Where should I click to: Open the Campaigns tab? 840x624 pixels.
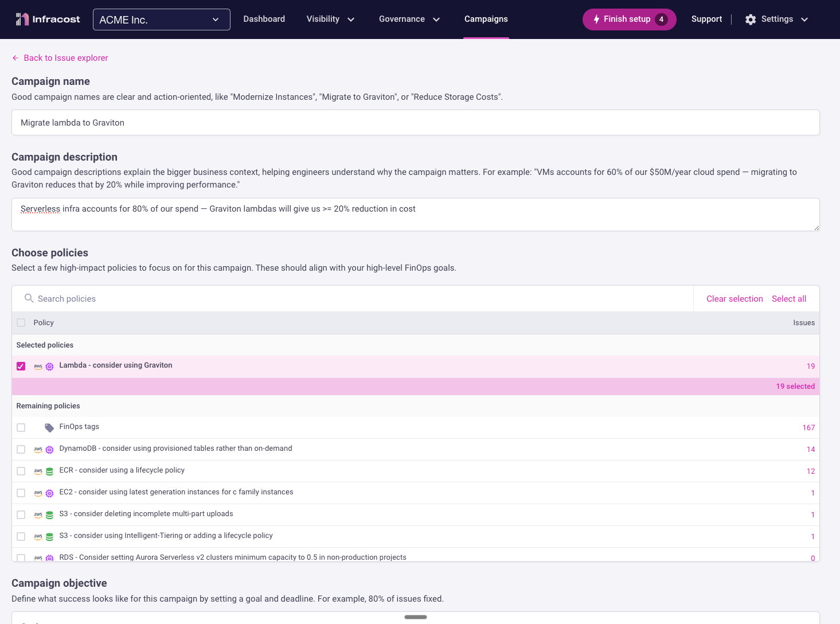point(486,19)
